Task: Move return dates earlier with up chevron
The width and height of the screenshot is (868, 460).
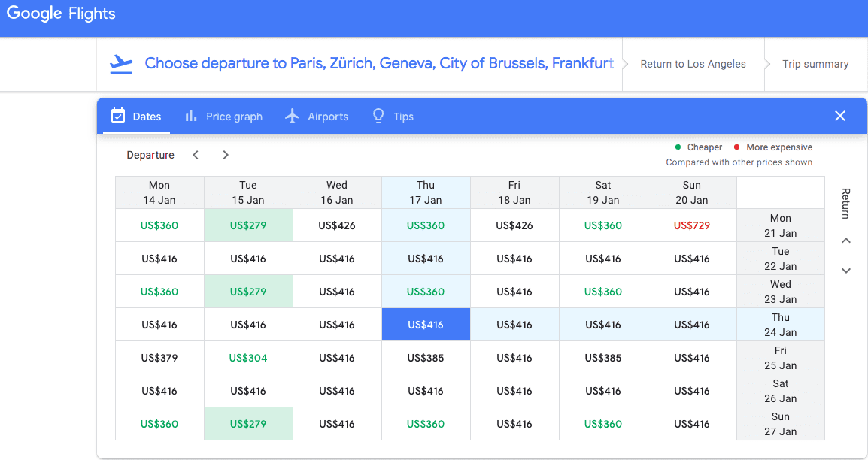Action: pos(846,241)
